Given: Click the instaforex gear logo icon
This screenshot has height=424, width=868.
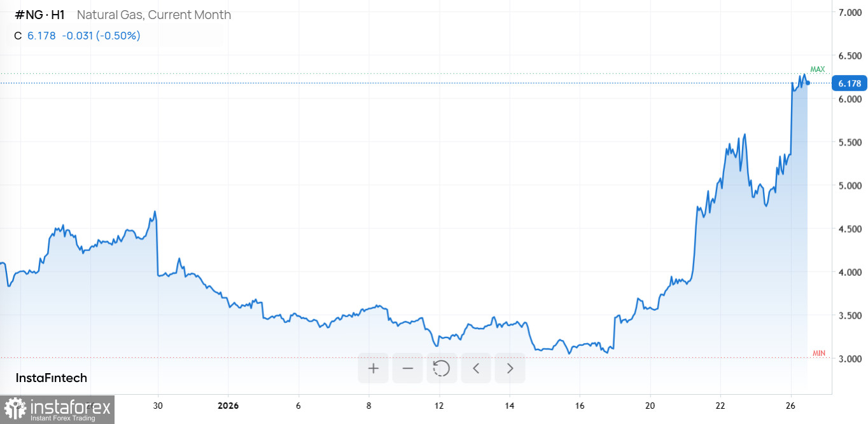Looking at the screenshot, I should (15, 409).
